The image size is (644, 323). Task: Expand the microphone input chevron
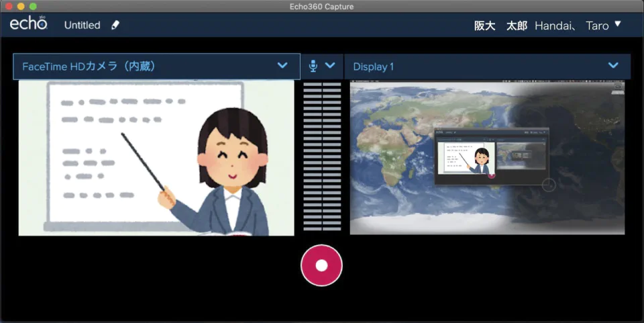pos(330,65)
